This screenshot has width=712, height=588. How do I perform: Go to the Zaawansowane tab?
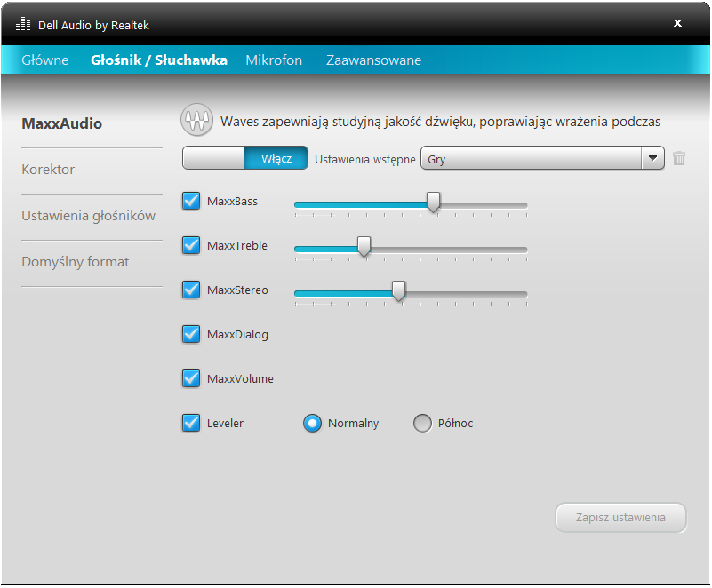coord(373,60)
